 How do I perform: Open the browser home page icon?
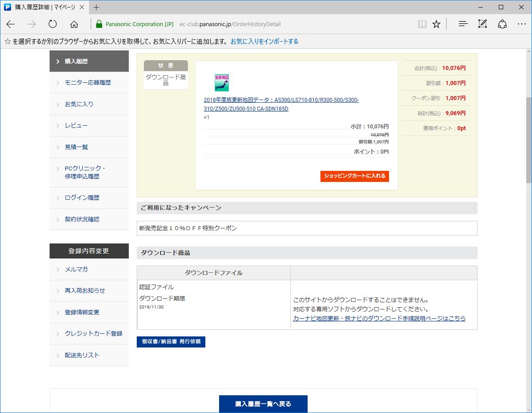(74, 24)
